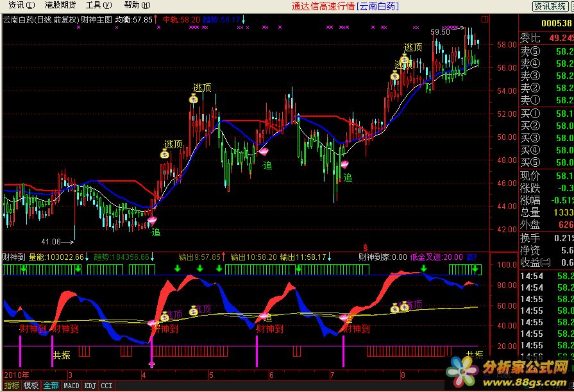
Task: Select the MACD indicator tab
Action: pos(71,386)
